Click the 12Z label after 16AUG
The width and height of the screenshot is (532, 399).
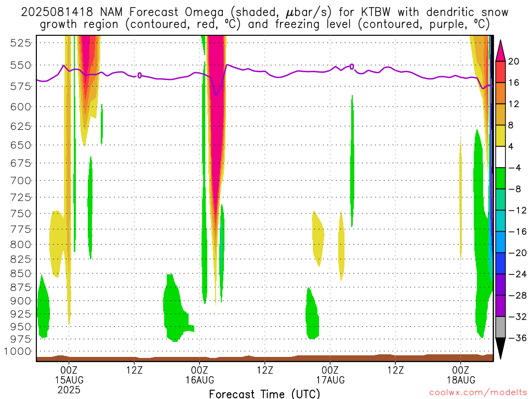click(x=265, y=370)
